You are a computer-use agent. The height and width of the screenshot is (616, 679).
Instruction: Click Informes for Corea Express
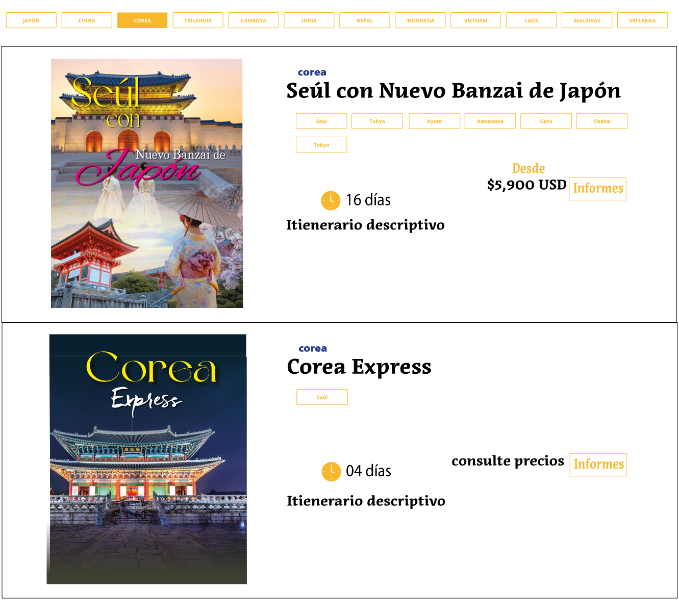[598, 465]
